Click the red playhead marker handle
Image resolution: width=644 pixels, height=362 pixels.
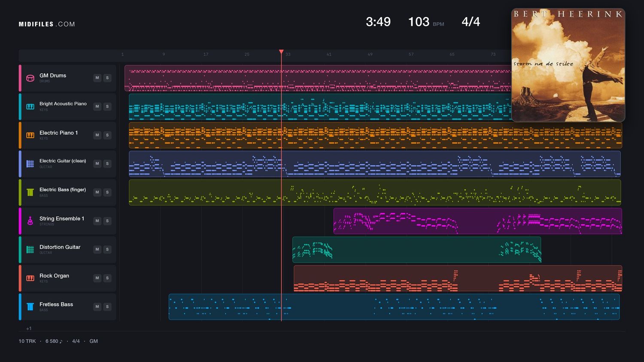click(x=281, y=52)
